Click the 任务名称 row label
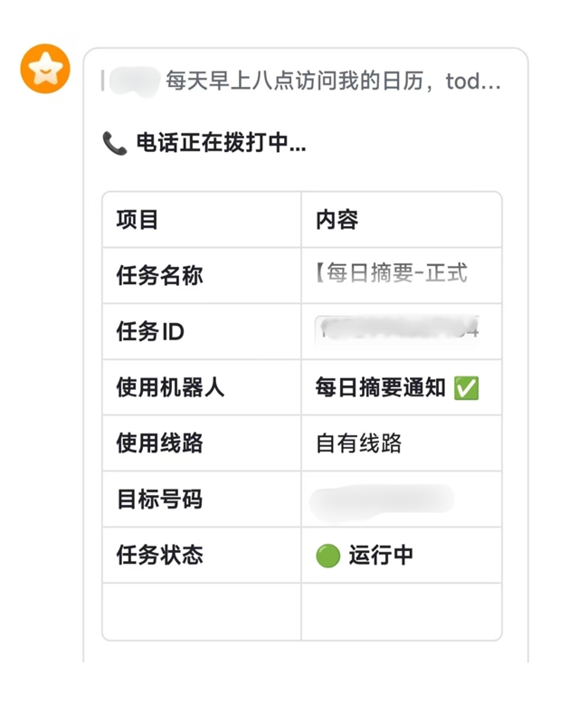This screenshot has width=588, height=704. [x=159, y=276]
